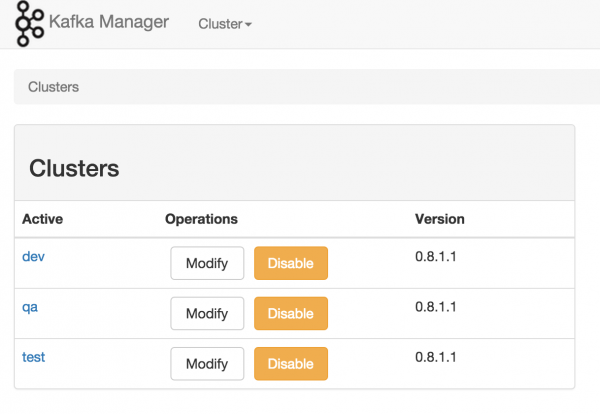Viewport: 600px width, 414px height.
Task: Open the dev cluster link
Action: [33, 257]
